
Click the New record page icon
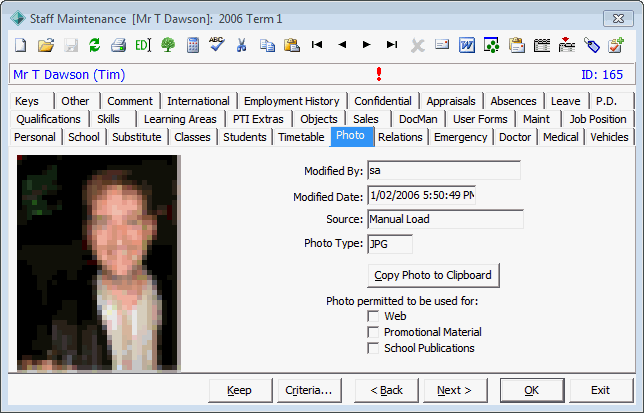(x=21, y=45)
